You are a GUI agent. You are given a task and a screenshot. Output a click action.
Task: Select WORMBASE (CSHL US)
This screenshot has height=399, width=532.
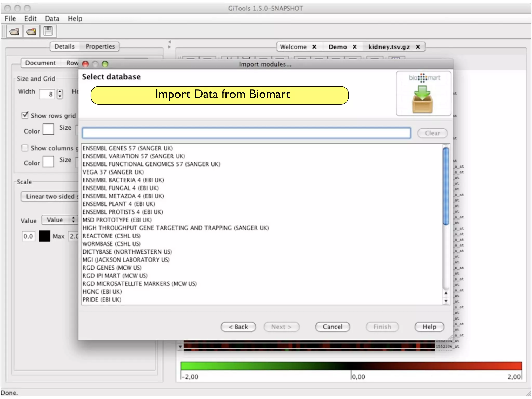tap(262, 244)
